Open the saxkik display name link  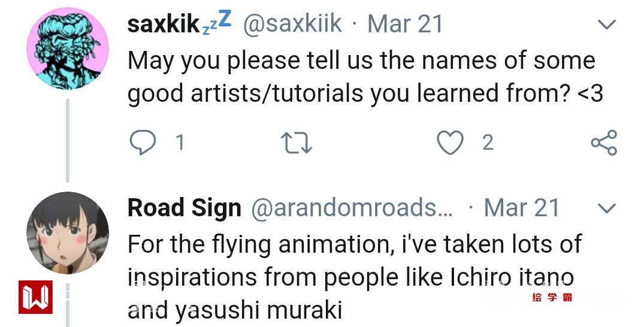click(x=164, y=24)
